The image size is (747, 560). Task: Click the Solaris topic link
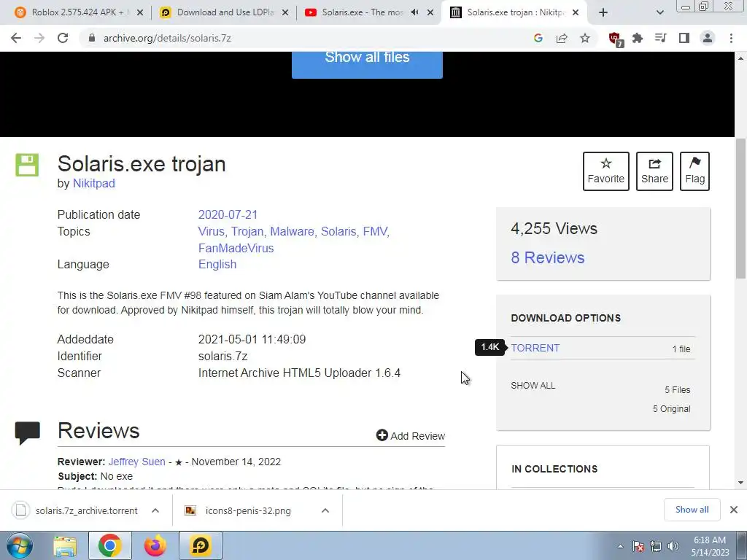click(338, 231)
